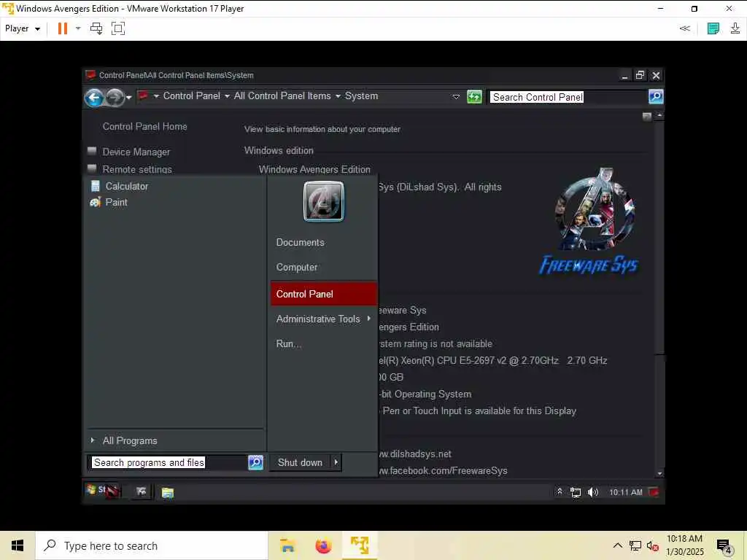Click the VMware download/install tools icon
Viewport: 747px width, 560px height.
tap(735, 28)
